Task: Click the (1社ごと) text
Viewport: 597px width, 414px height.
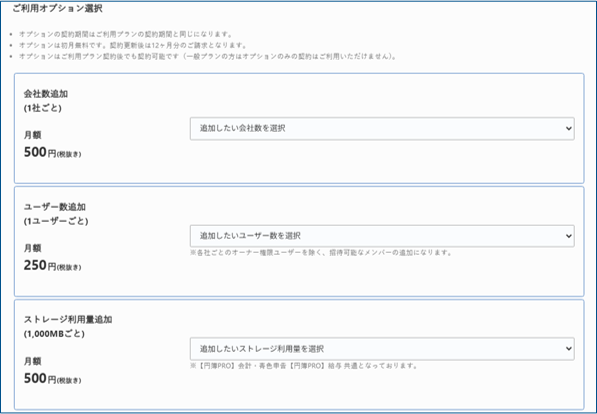Action: (x=43, y=108)
